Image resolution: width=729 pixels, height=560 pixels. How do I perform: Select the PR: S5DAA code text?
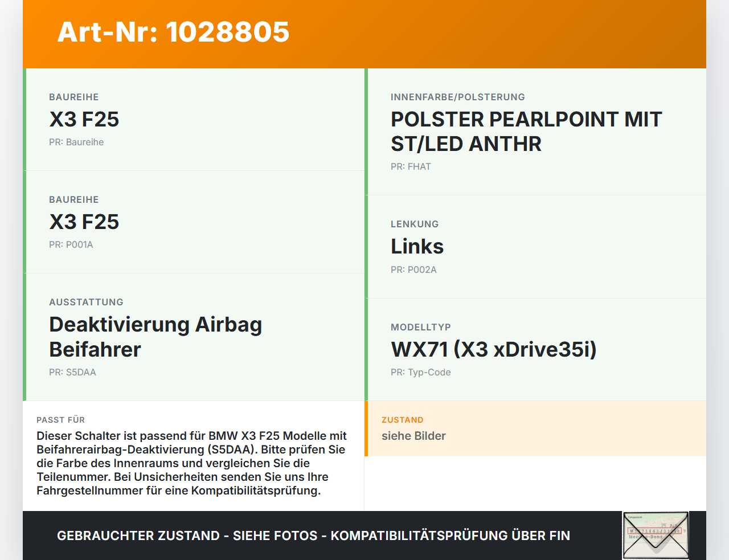point(72,373)
